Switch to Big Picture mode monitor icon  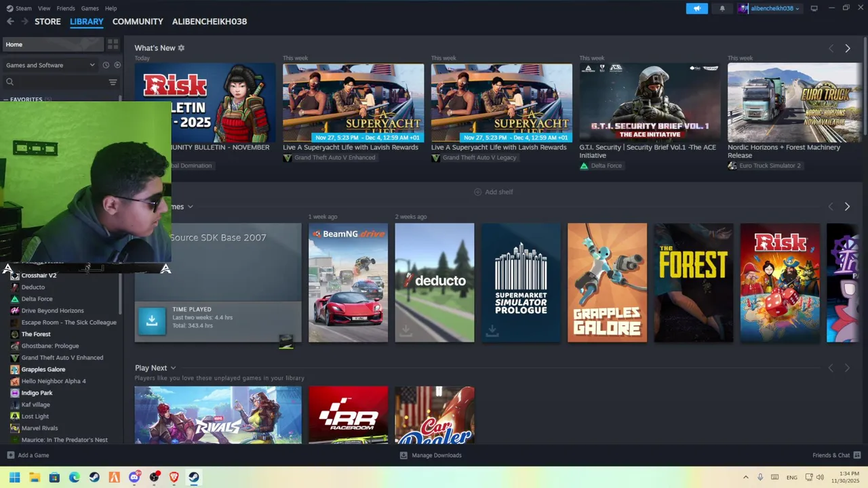click(814, 8)
